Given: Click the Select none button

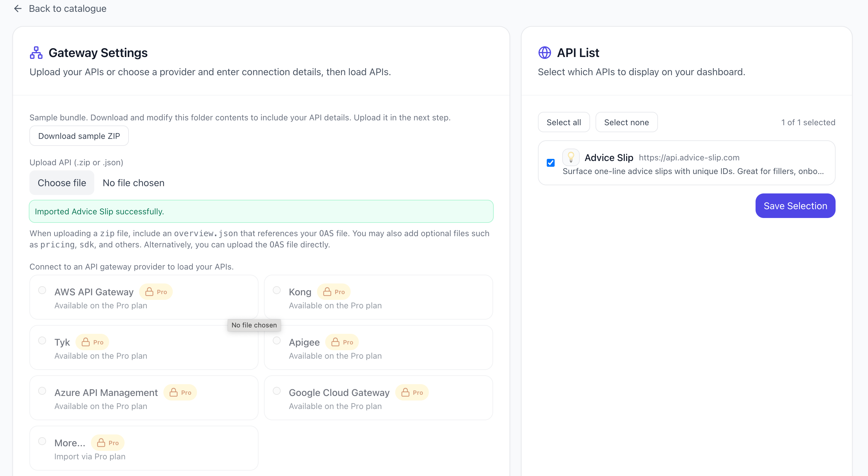Looking at the screenshot, I should (626, 122).
